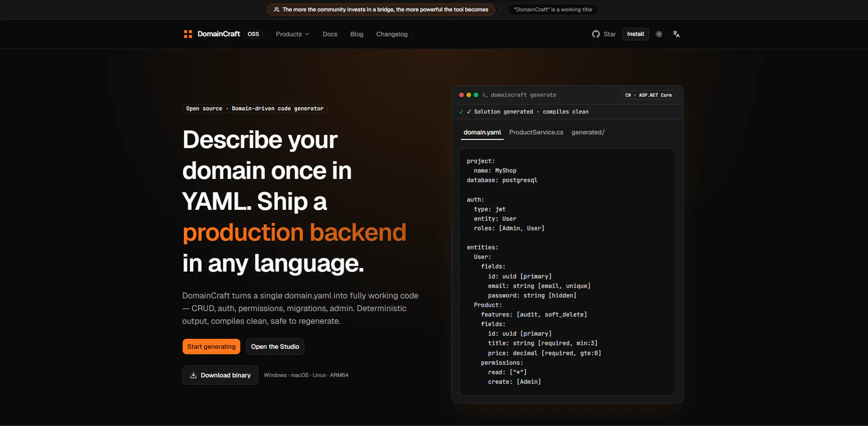Image resolution: width=868 pixels, height=426 pixels.
Task: Click the Install button
Action: pos(635,34)
